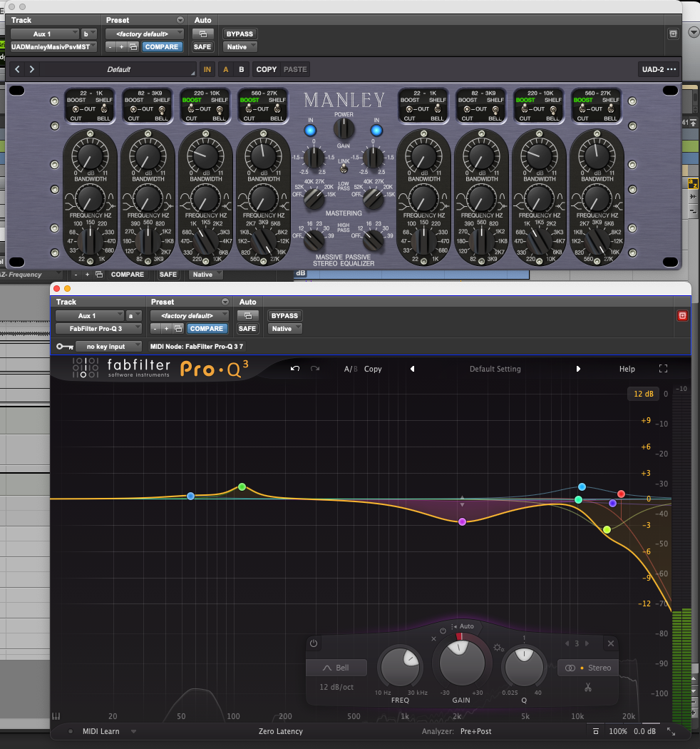Go to next preset in Pro-Q 3
This screenshot has width=700, height=749.
[578, 369]
